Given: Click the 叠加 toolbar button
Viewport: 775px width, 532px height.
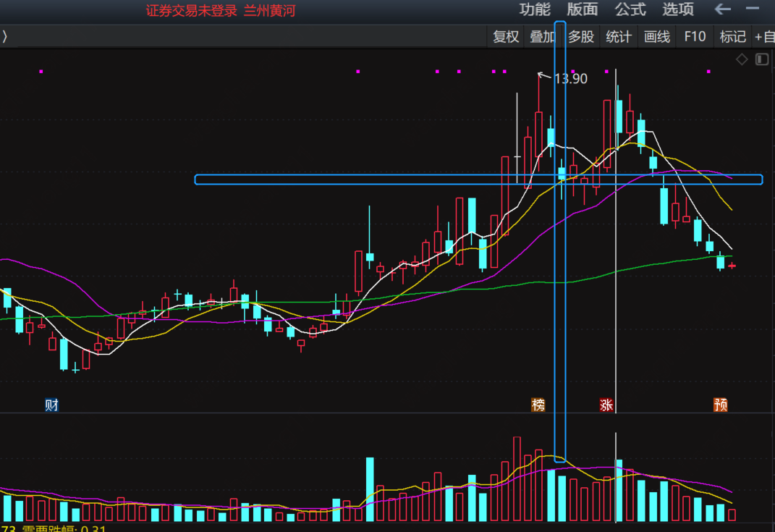Looking at the screenshot, I should tap(543, 37).
